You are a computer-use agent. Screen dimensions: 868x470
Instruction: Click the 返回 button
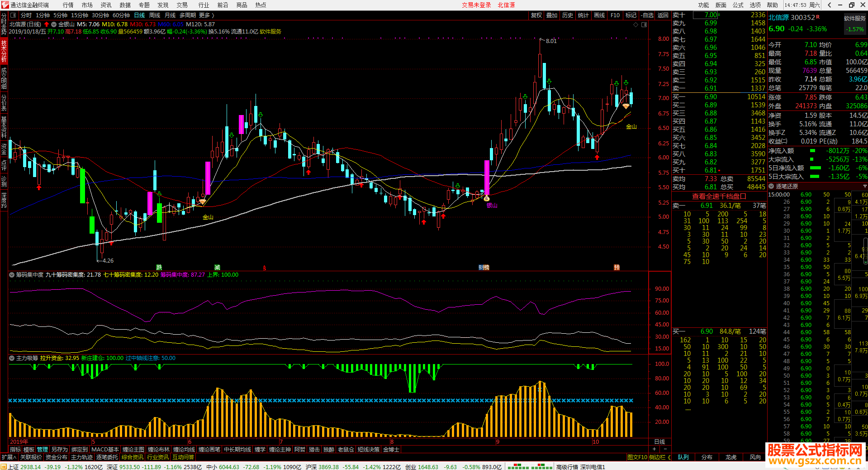tap(663, 15)
